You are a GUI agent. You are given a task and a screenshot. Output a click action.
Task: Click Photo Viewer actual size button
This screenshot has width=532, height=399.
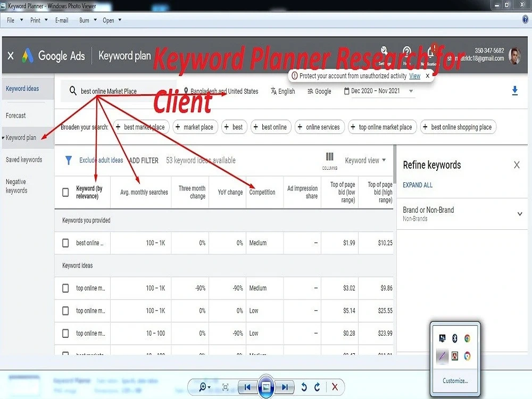[225, 387]
